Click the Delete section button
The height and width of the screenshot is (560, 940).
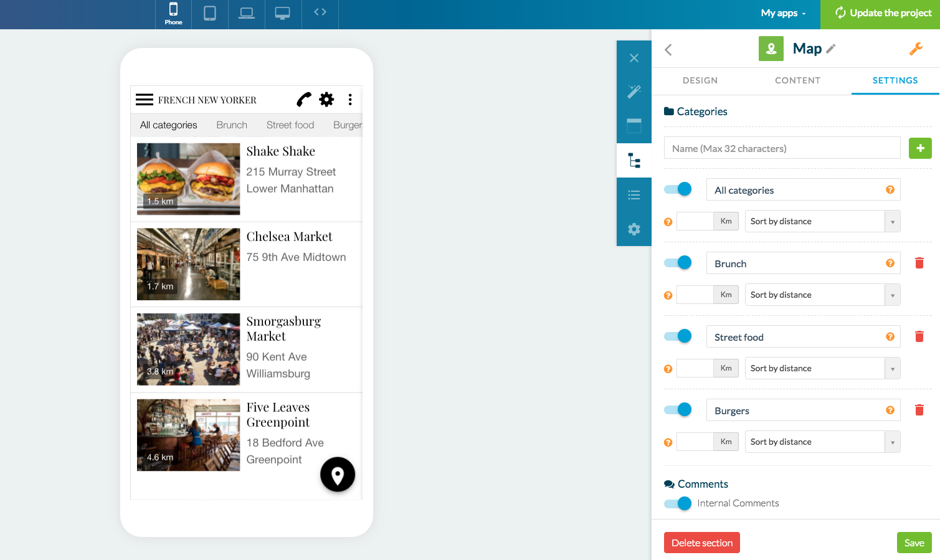[x=701, y=543]
